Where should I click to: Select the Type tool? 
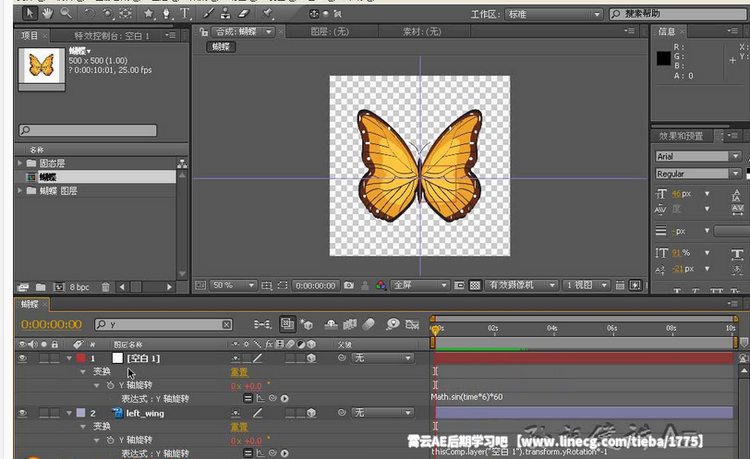coord(184,13)
